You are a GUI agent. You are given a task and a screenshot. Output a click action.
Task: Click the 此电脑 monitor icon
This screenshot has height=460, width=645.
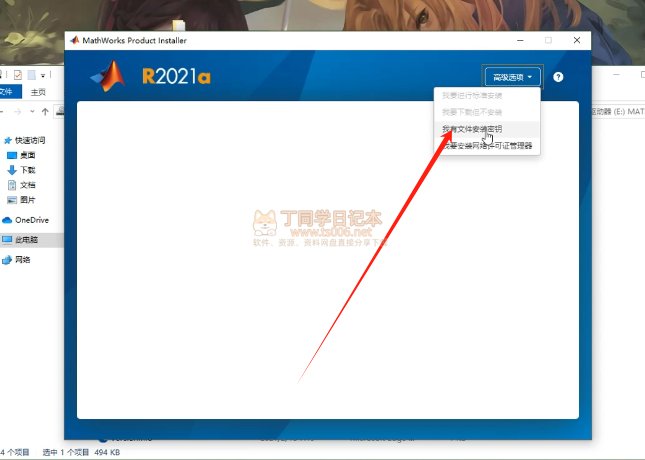point(7,239)
